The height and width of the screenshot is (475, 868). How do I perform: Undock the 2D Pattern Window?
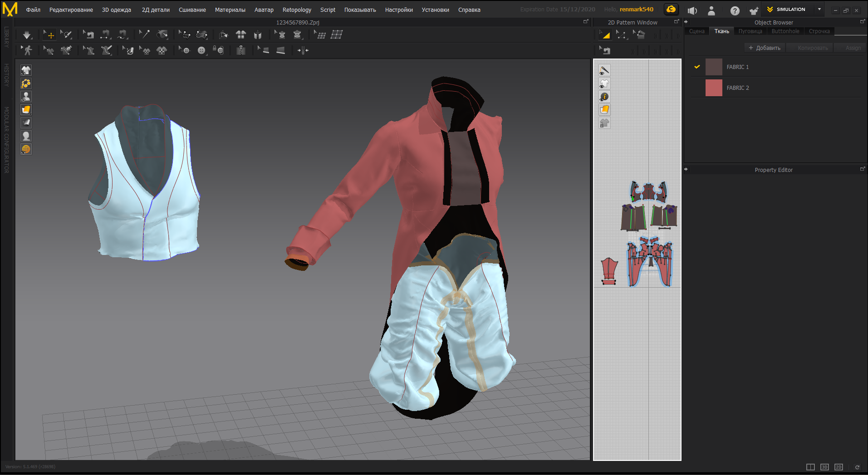(677, 21)
